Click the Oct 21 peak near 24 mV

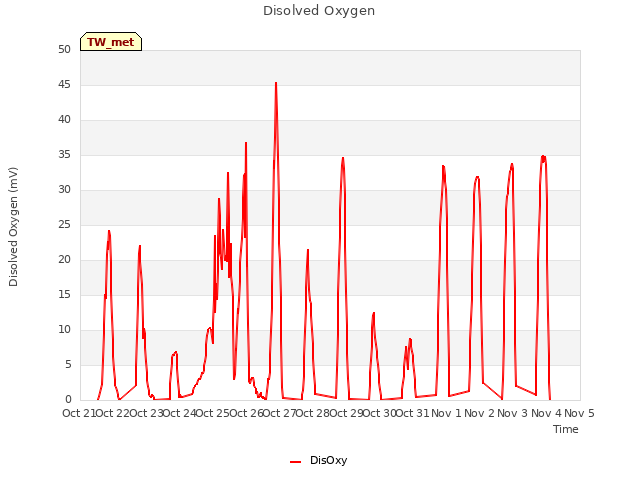click(x=109, y=231)
